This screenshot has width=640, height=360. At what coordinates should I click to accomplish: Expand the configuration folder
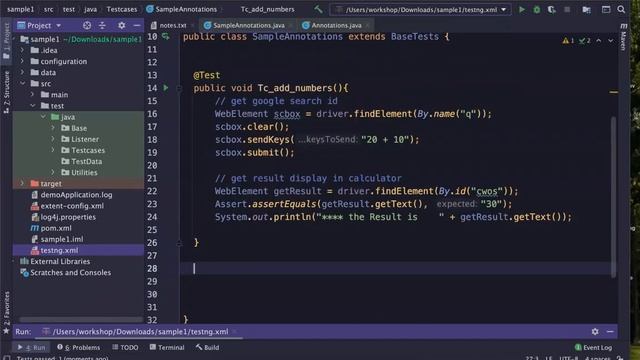click(x=22, y=61)
